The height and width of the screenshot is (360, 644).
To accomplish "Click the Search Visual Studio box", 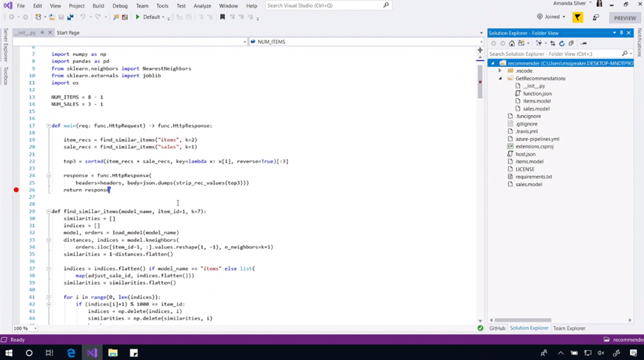I will [x=323, y=6].
